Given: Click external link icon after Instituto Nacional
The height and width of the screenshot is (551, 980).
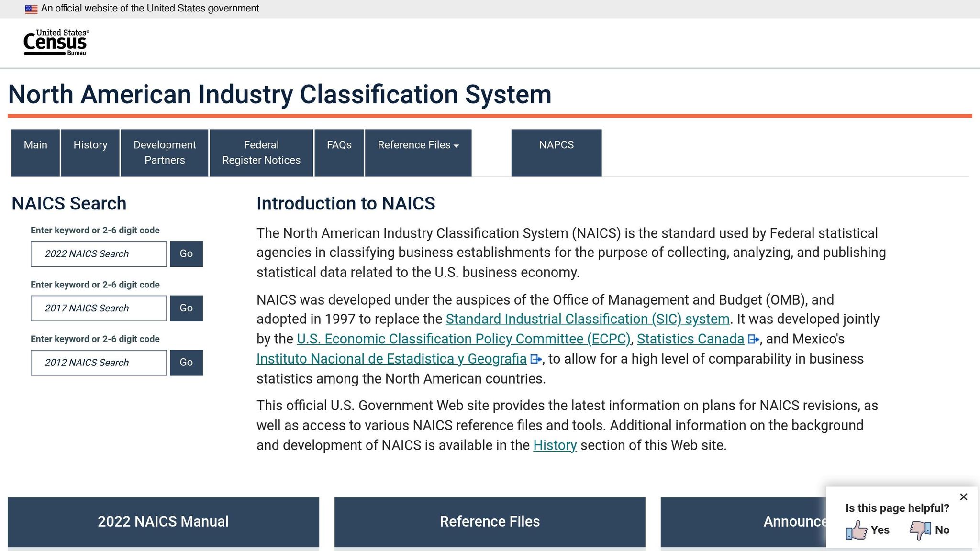Looking at the screenshot, I should (x=536, y=359).
